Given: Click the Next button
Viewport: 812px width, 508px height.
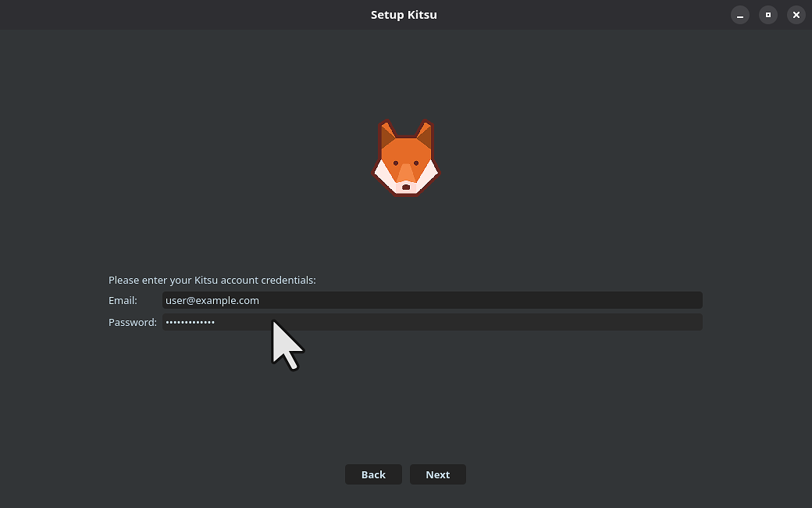Looking at the screenshot, I should tap(437, 474).
